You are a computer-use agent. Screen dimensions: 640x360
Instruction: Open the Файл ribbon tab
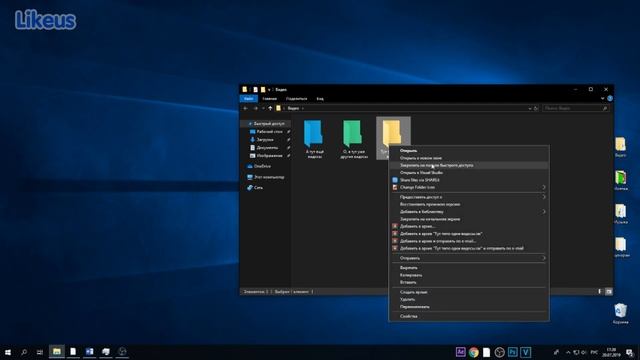249,98
